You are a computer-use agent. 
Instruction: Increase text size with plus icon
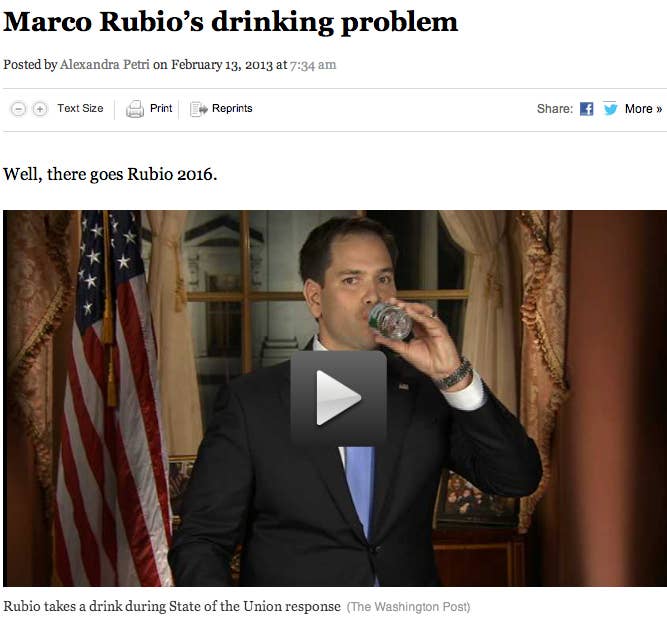(x=40, y=109)
